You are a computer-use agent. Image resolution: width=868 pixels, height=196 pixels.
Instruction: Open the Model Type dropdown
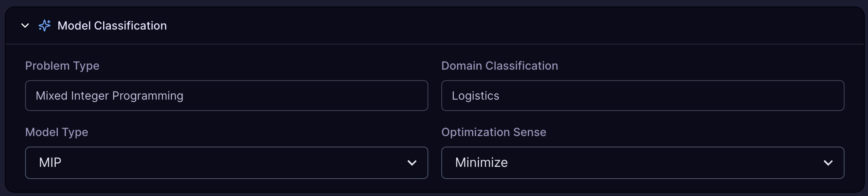(x=227, y=163)
